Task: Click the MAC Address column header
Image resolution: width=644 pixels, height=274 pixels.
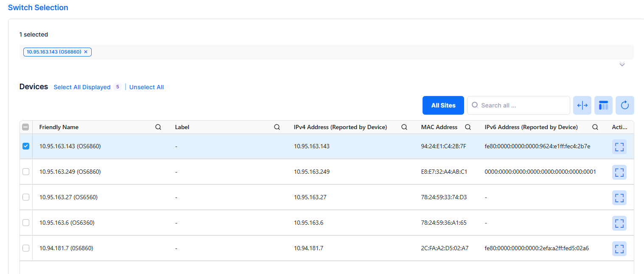Action: tap(439, 127)
